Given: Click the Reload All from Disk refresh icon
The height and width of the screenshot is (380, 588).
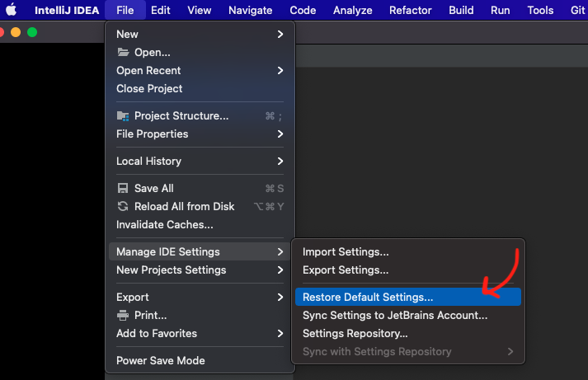Looking at the screenshot, I should tap(123, 206).
